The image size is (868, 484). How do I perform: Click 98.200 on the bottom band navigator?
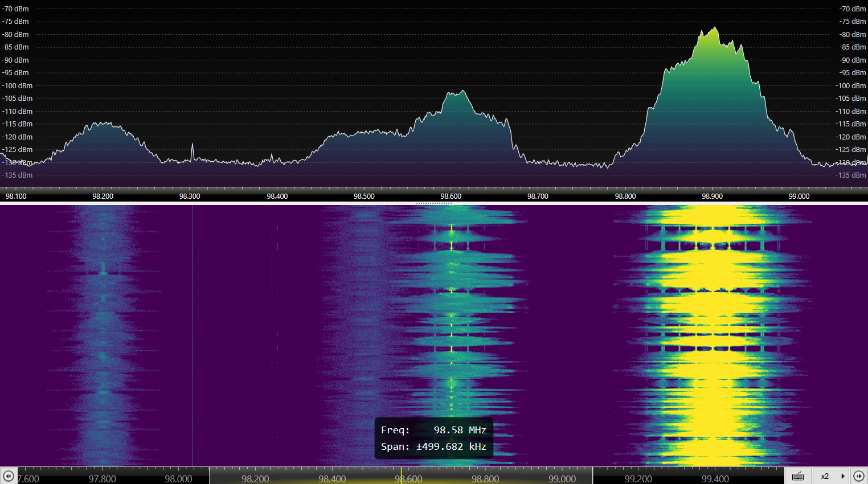coord(255,479)
